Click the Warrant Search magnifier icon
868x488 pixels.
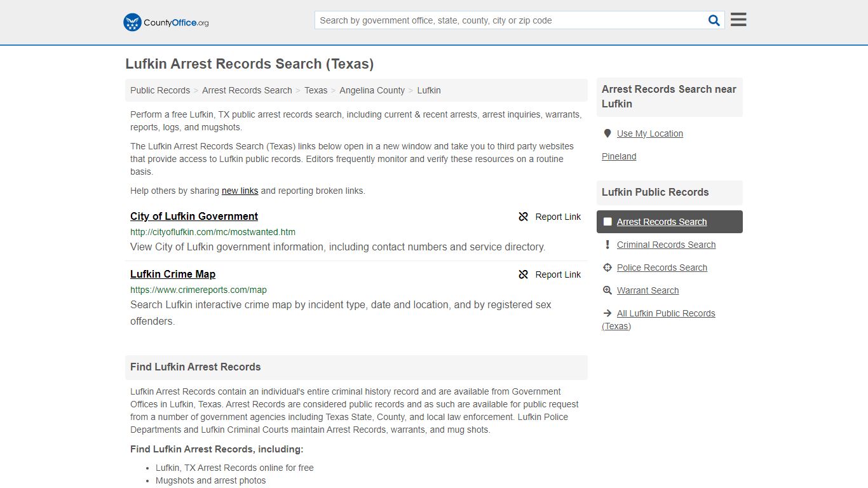coord(607,290)
